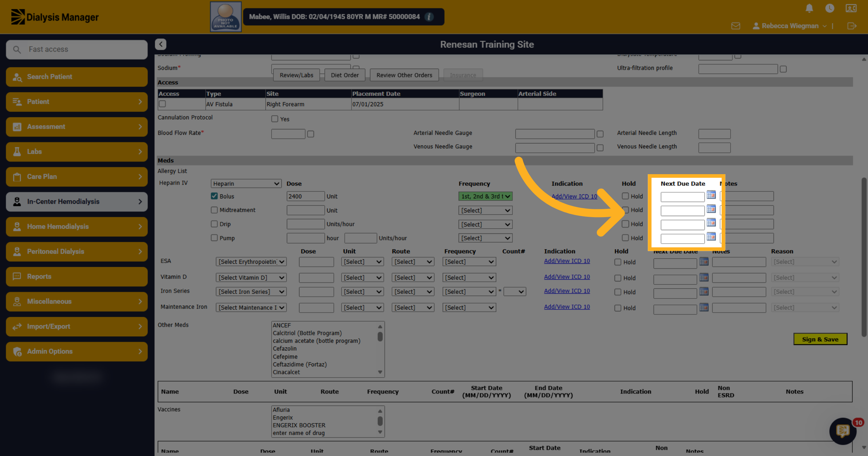The height and width of the screenshot is (456, 868).
Task: Click the Review/Labs button
Action: (x=297, y=75)
